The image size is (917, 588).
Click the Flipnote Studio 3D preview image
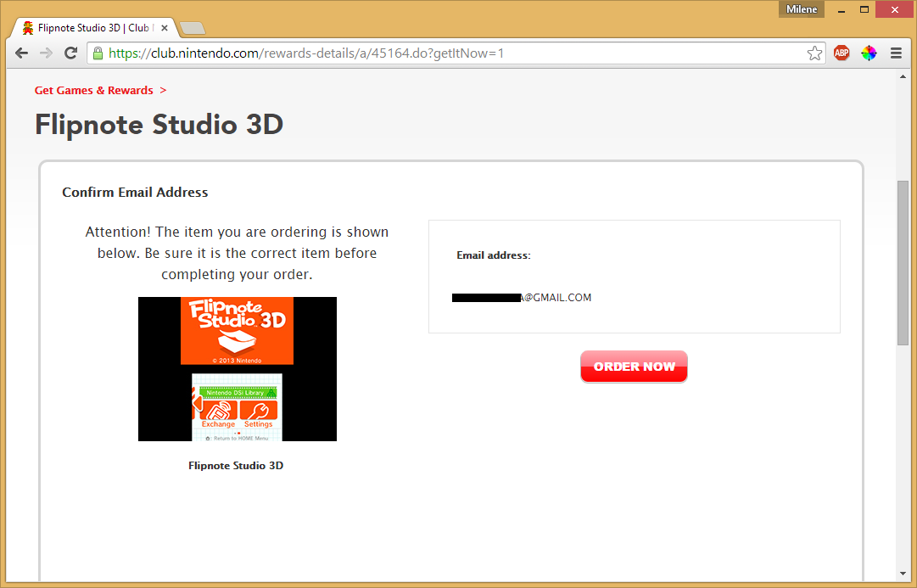(x=237, y=369)
